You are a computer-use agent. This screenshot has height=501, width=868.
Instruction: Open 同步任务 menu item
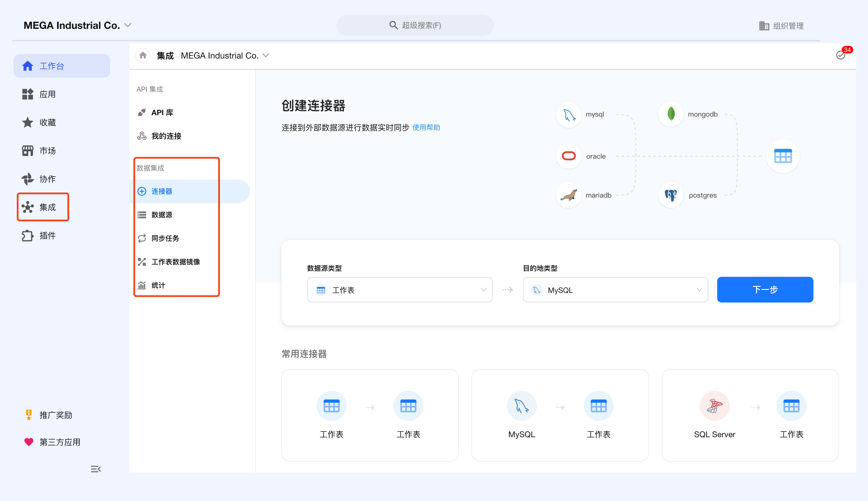point(165,238)
